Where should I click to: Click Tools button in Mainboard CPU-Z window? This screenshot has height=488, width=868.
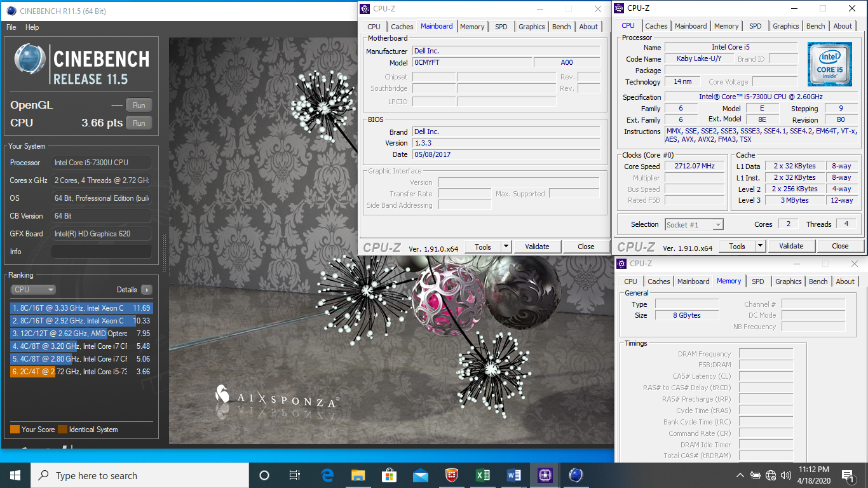click(483, 247)
